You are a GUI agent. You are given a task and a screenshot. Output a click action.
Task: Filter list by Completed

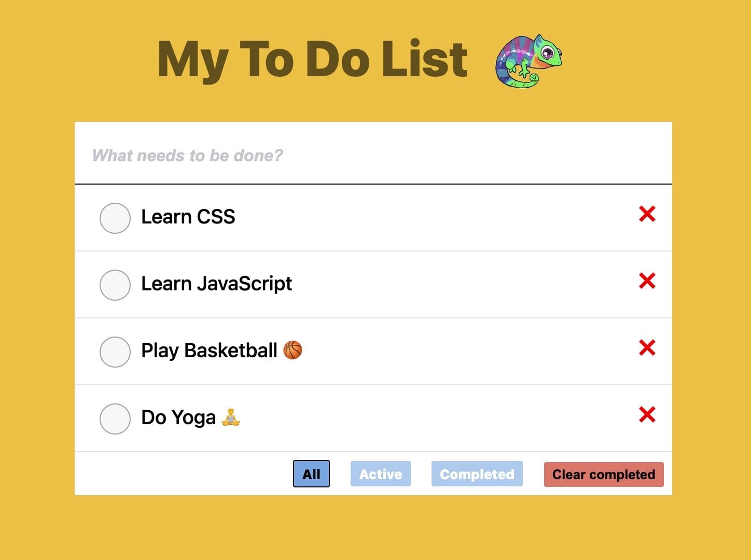(477, 474)
